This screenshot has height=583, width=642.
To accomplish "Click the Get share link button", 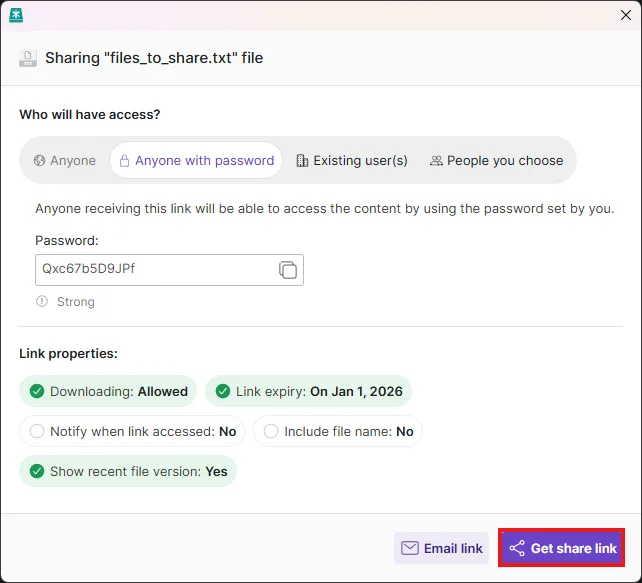I will tap(561, 549).
